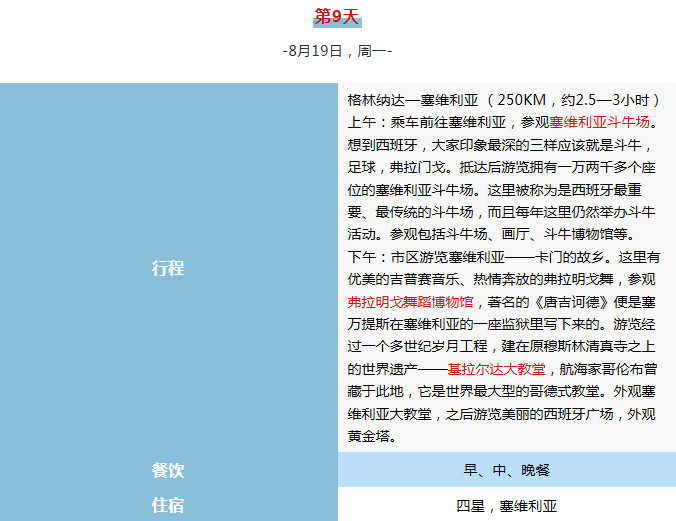Click the 住宿 row header cell
The image size is (676, 521).
[168, 505]
